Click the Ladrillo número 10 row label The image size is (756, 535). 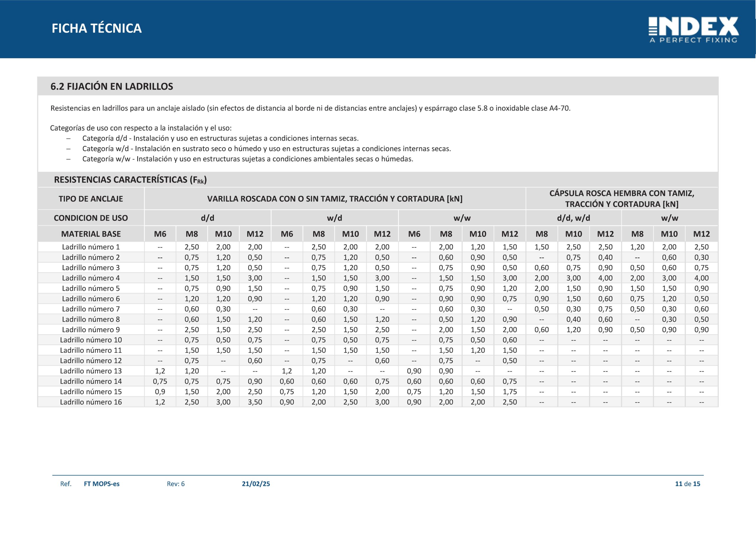pos(91,340)
